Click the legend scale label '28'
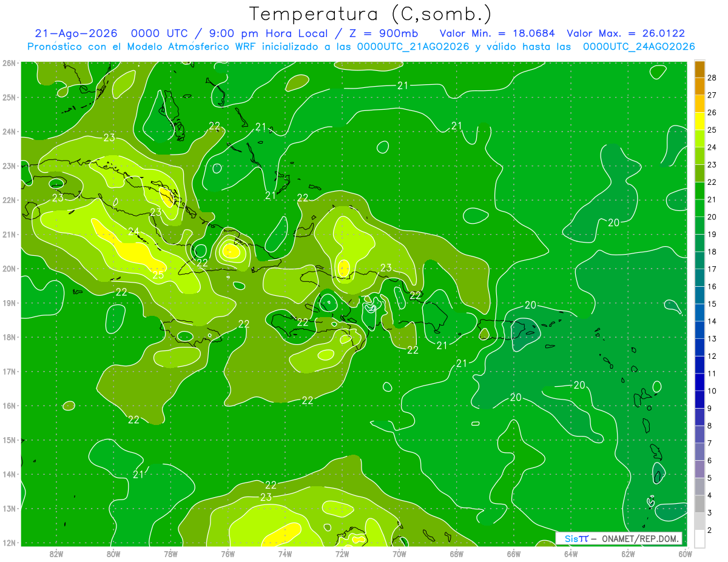The width and height of the screenshot is (728, 562). click(x=712, y=78)
